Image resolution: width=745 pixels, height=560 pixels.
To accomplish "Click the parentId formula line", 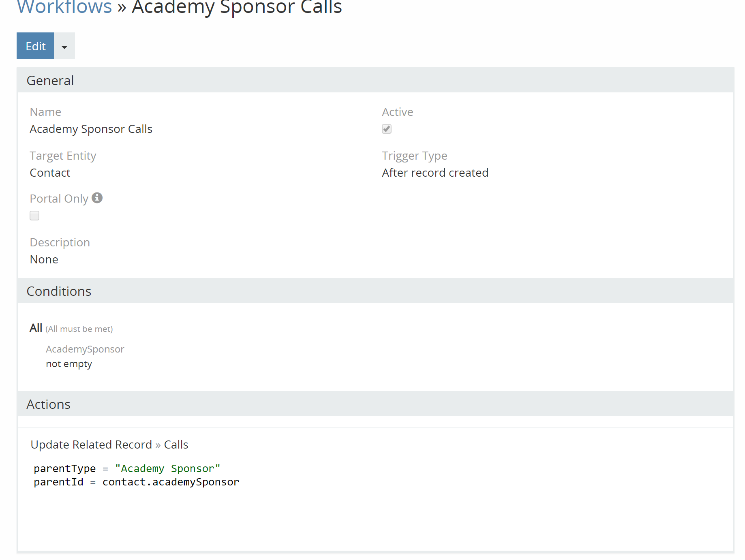I will pos(136,482).
